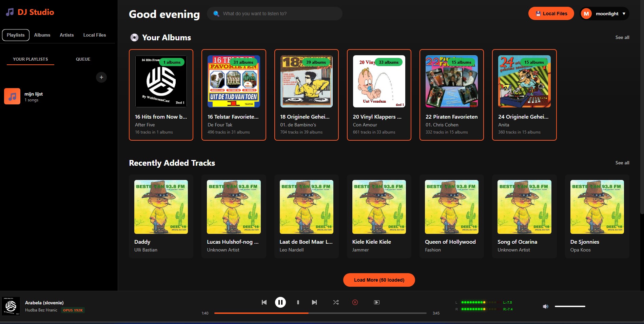Click the DJ Studio logo
This screenshot has width=644, height=324.
click(31, 12)
